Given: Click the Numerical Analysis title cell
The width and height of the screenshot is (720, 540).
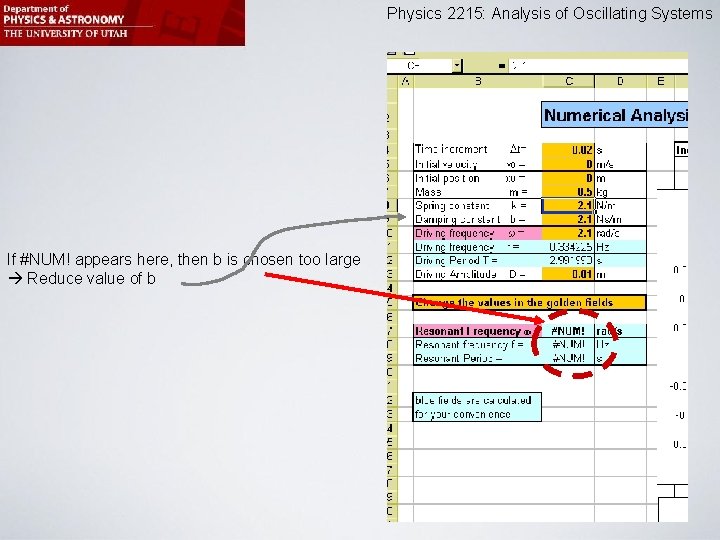Looking at the screenshot, I should point(615,115).
